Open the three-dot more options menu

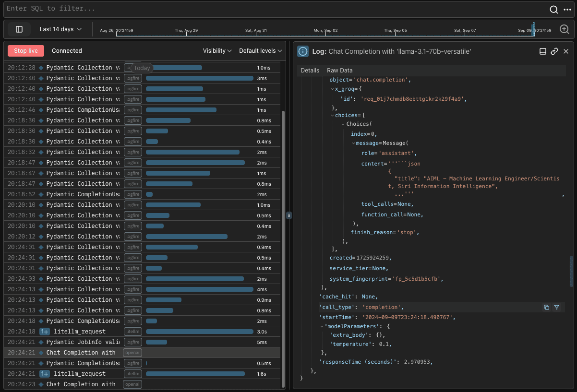coord(567,10)
